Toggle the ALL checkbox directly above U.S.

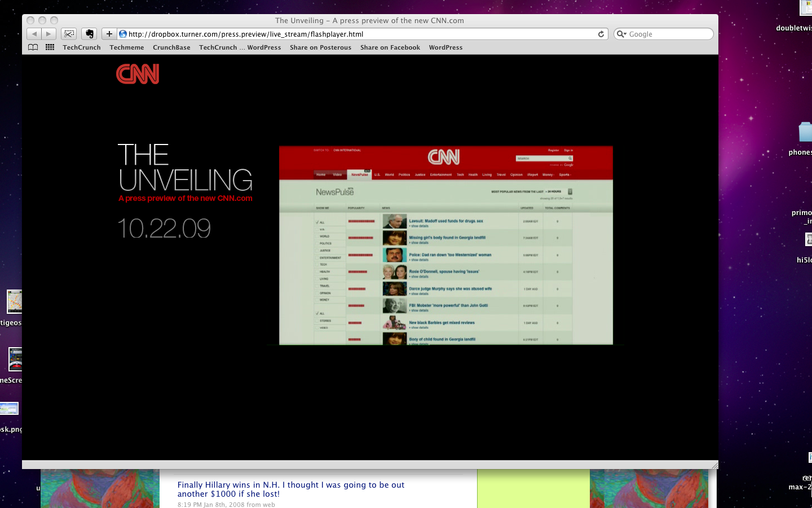pos(317,222)
